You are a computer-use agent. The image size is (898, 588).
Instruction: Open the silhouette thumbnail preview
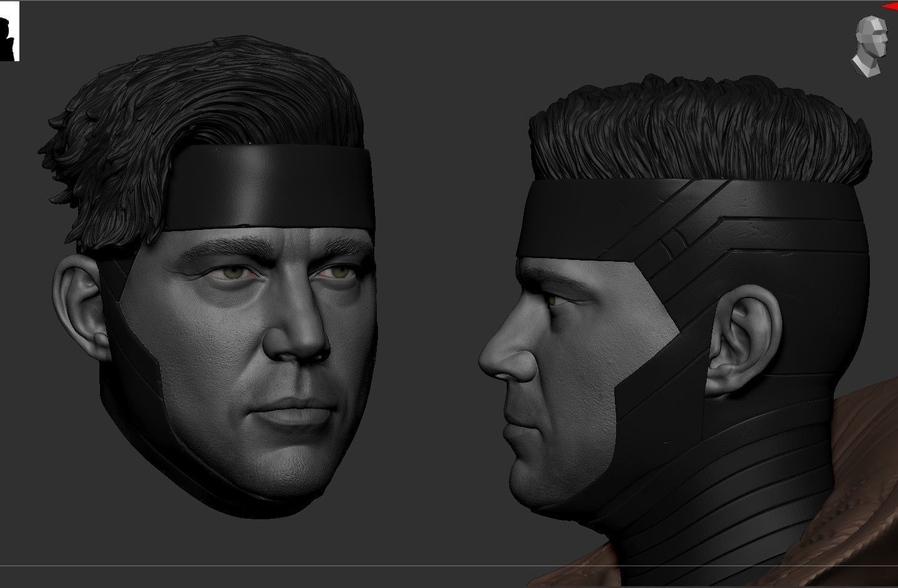(x=9, y=31)
